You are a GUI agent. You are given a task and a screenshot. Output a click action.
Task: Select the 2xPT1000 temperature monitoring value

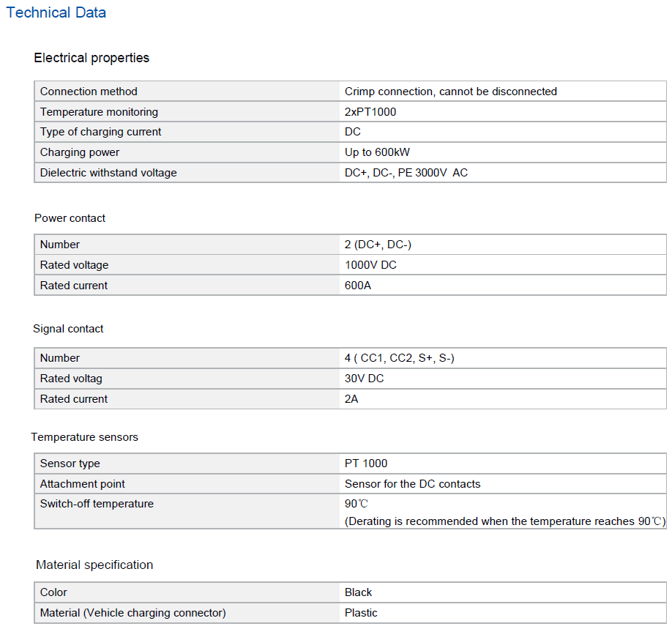tap(370, 112)
